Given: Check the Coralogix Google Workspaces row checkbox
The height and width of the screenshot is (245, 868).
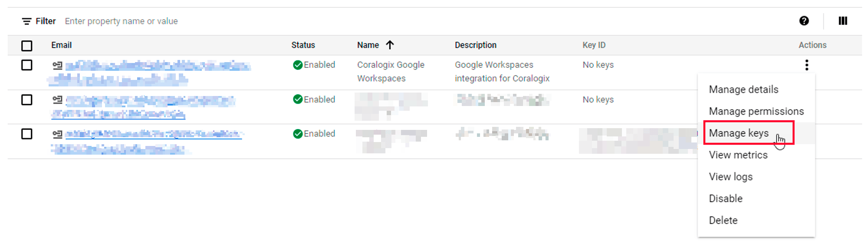Looking at the screenshot, I should pyautogui.click(x=27, y=65).
